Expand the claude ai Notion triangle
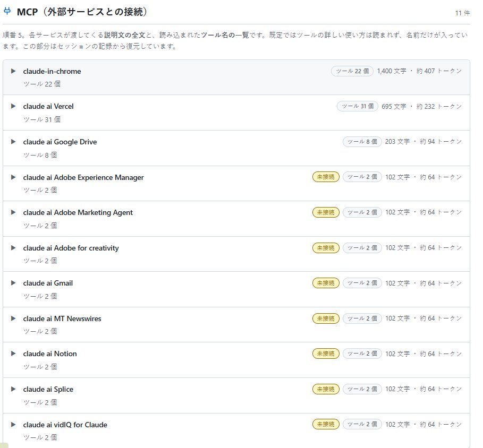The width and height of the screenshot is (483, 448). pos(13,354)
